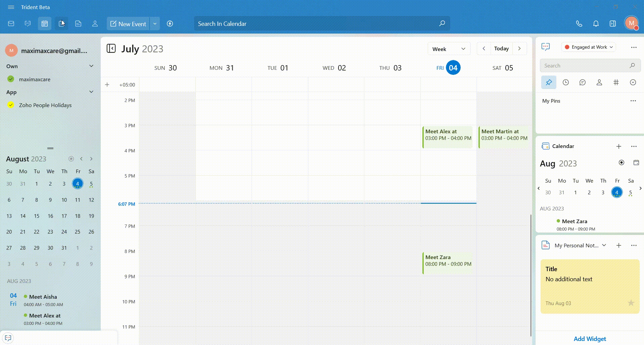Screen dimensions: 644x345
Task: Collapse the left sidebar panel icon
Action: click(111, 48)
